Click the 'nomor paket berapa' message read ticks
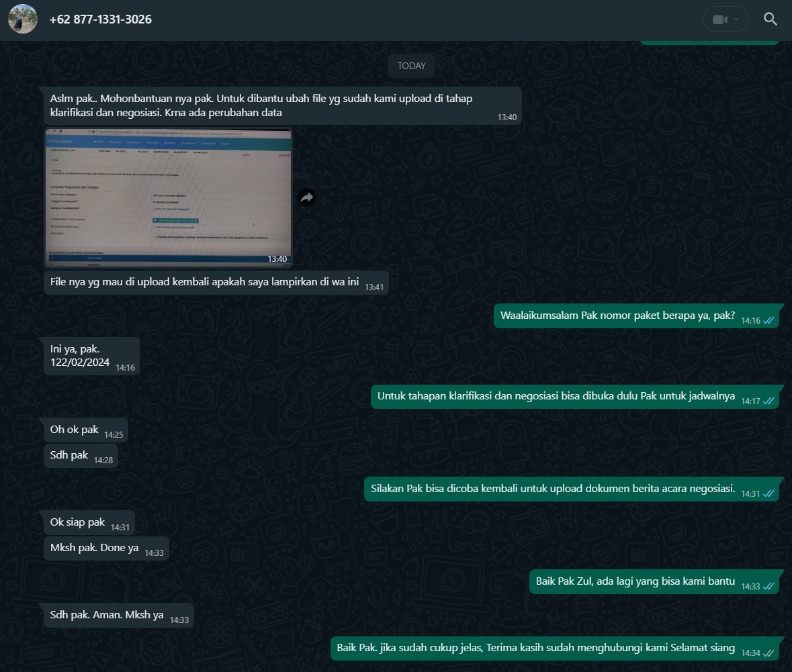 (768, 321)
